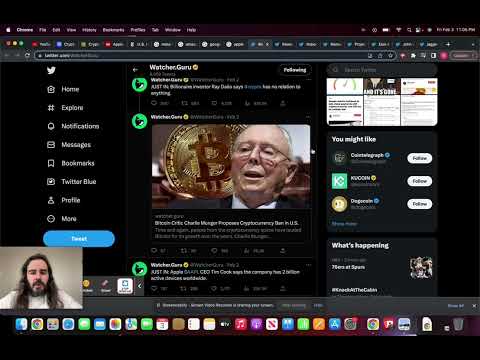The height and width of the screenshot is (360, 480).
Task: Open Bookmarks in the sidebar
Action: [71, 163]
